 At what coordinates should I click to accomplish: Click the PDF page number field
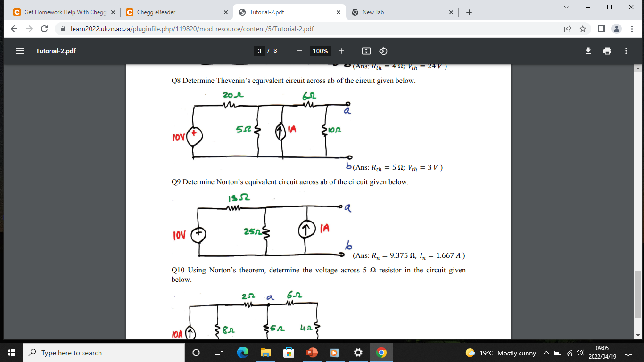(x=260, y=51)
